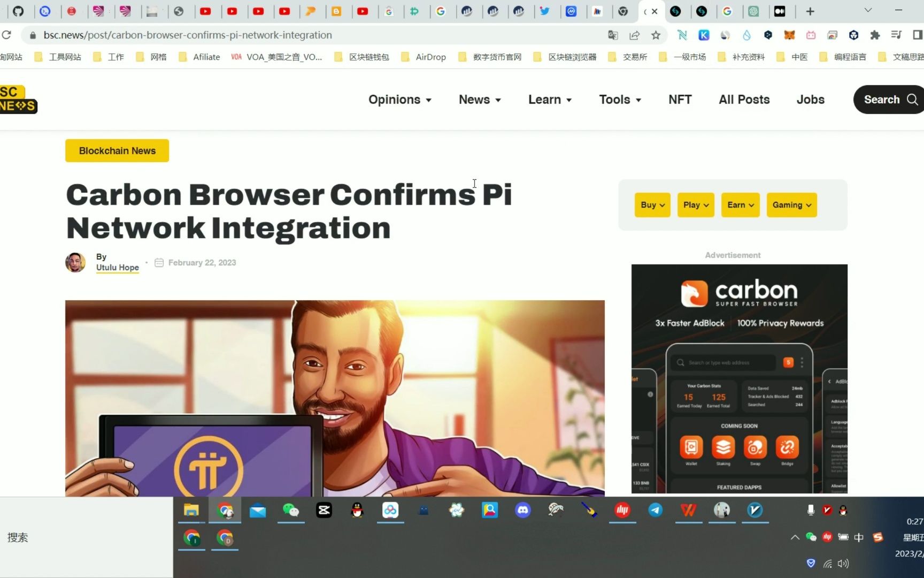The image size is (924, 578).
Task: Click the site lock icon in address bar
Action: point(33,35)
